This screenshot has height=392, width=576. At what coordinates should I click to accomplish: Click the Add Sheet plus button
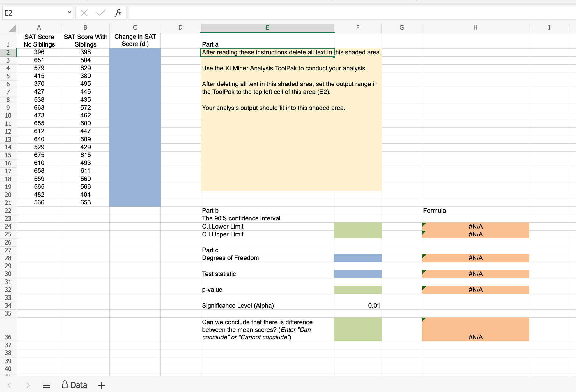pyautogui.click(x=101, y=385)
